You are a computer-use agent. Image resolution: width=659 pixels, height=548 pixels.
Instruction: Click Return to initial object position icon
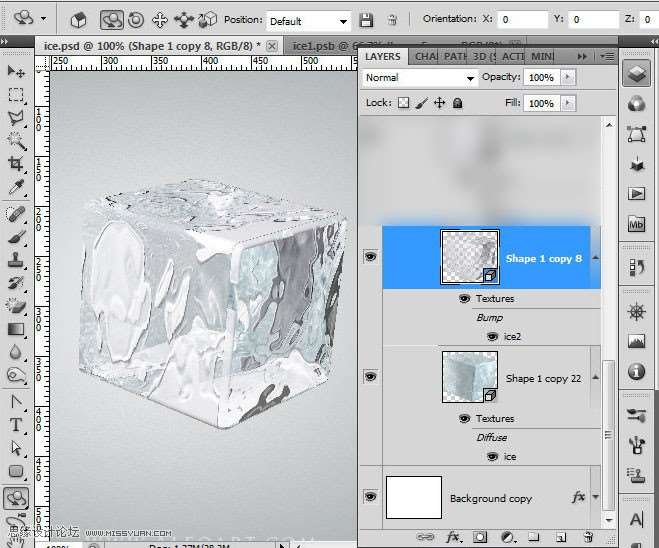point(79,20)
